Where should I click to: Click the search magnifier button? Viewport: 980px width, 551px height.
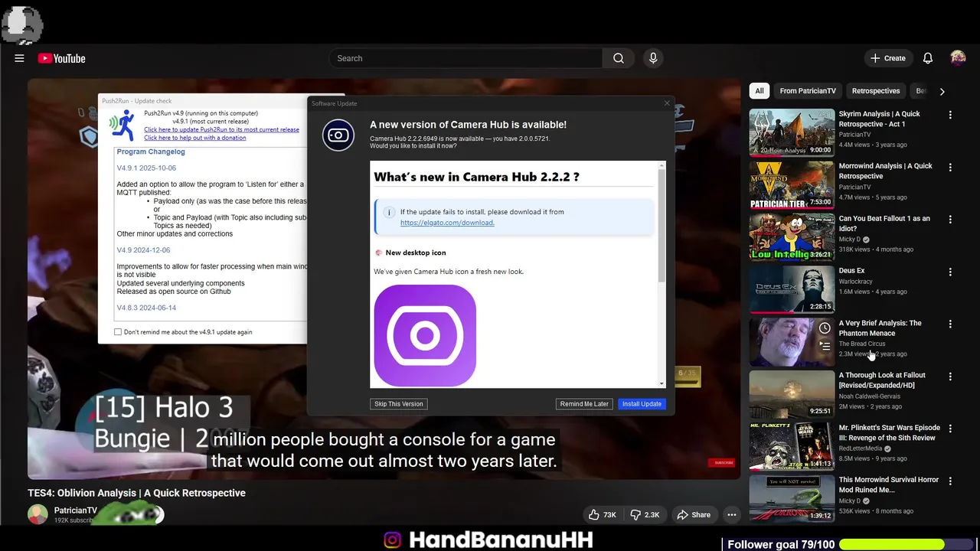pyautogui.click(x=619, y=58)
